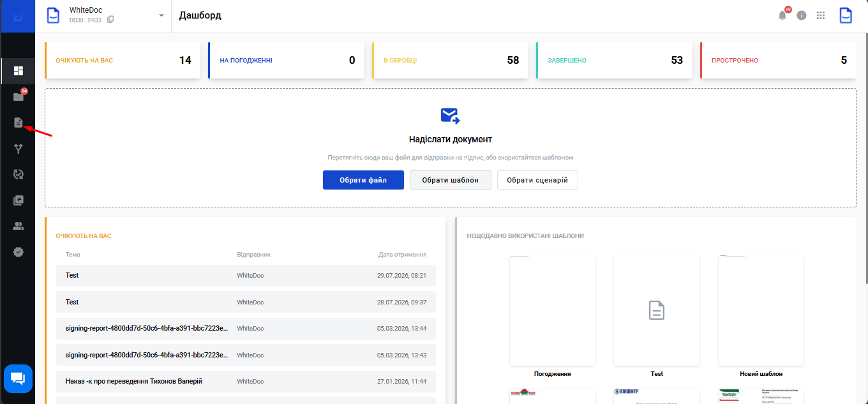This screenshot has width=868, height=404.
Task: Open the sync circular-arrows sidebar icon
Action: click(19, 174)
